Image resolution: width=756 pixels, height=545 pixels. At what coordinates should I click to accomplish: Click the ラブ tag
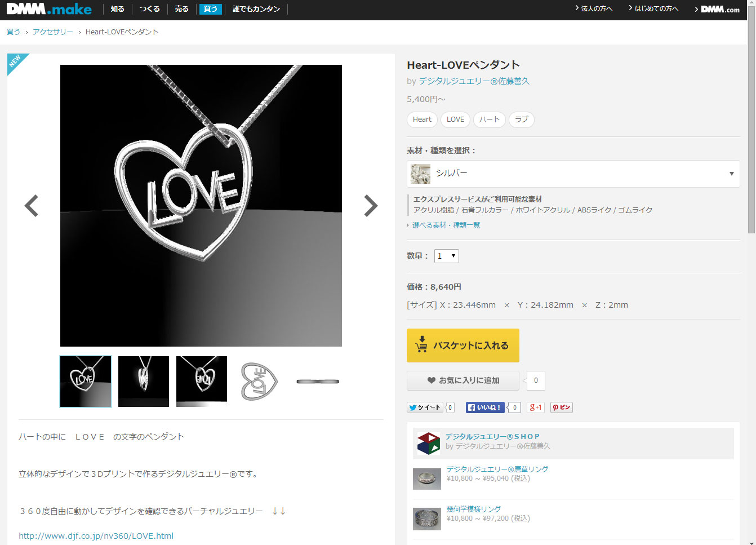522,119
